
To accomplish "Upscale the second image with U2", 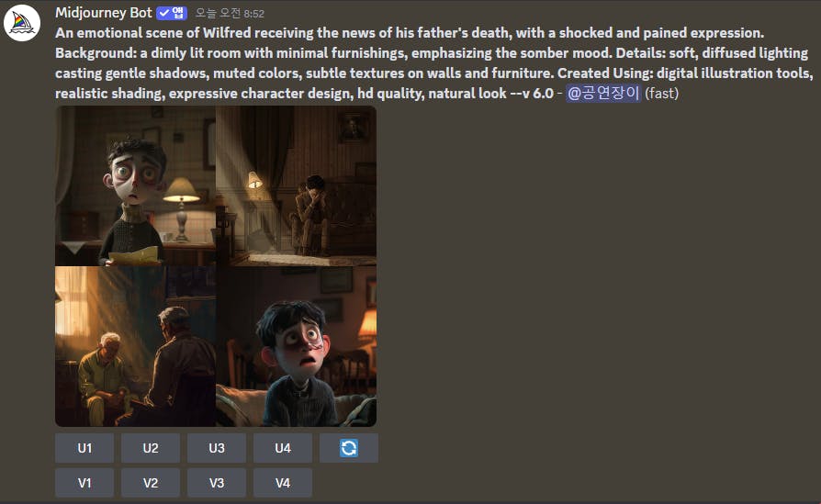I will [x=151, y=448].
